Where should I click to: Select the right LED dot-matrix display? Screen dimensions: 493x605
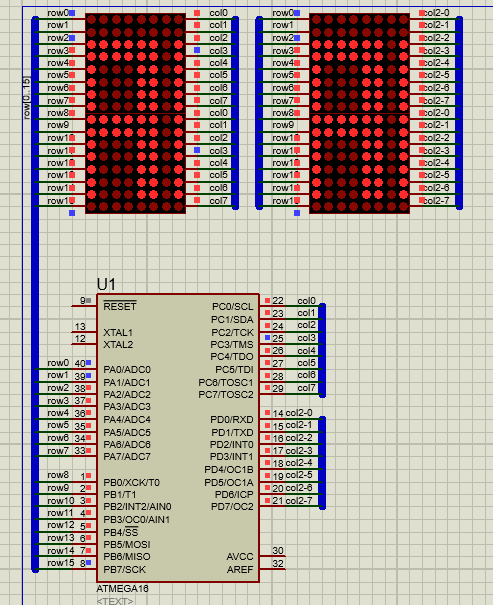(x=360, y=113)
